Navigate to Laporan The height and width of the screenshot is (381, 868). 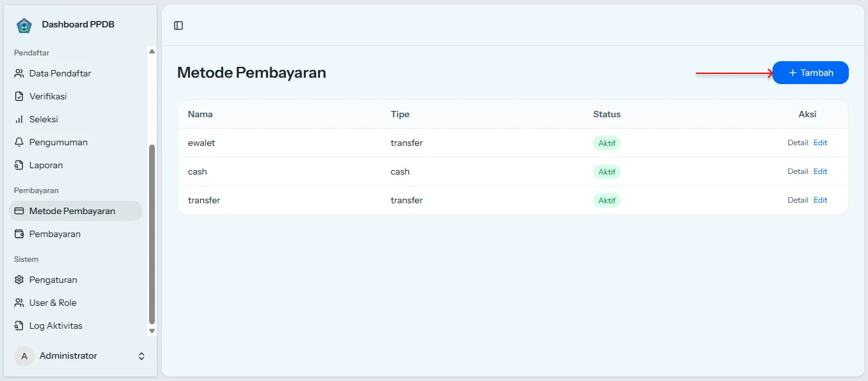pos(75,165)
